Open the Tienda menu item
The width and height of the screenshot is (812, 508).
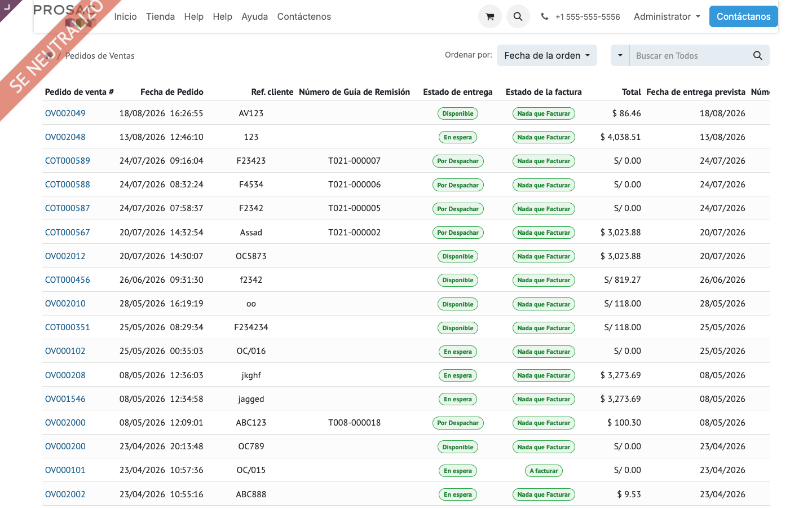(x=160, y=16)
